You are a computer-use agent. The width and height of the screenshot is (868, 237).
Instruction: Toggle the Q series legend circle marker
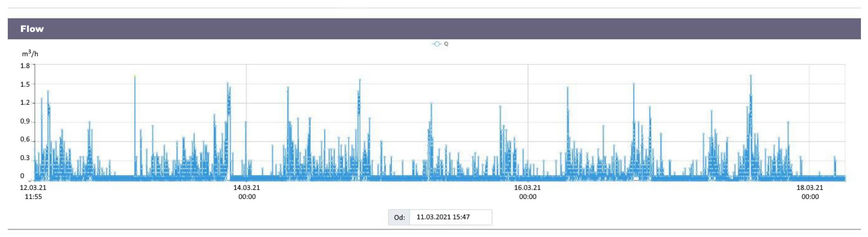coord(437,44)
